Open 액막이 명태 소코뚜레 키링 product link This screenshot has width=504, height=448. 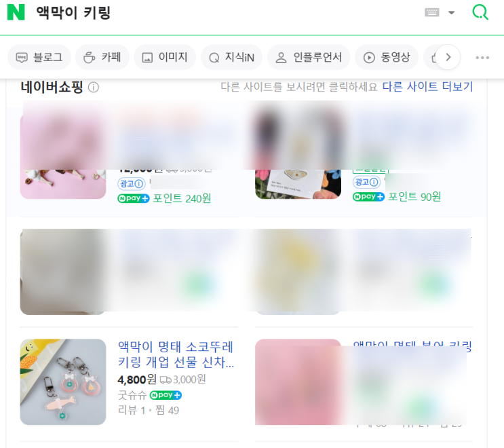(176, 354)
